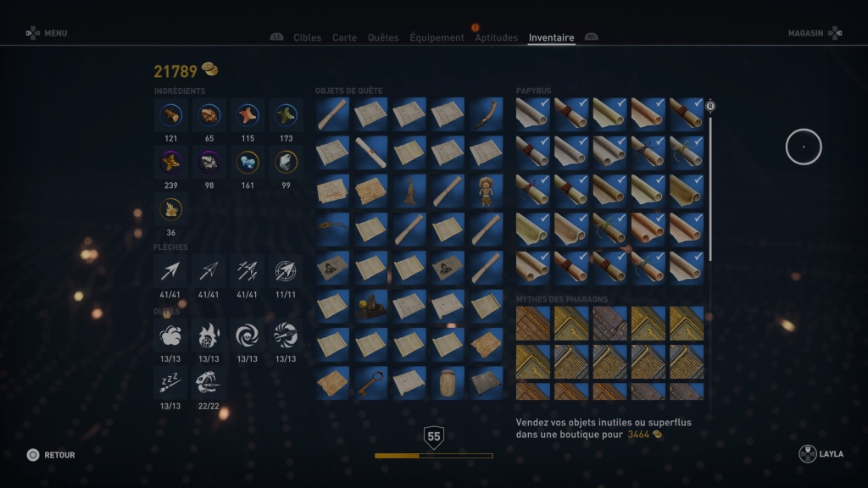Select the clay jar quest item

point(448,383)
